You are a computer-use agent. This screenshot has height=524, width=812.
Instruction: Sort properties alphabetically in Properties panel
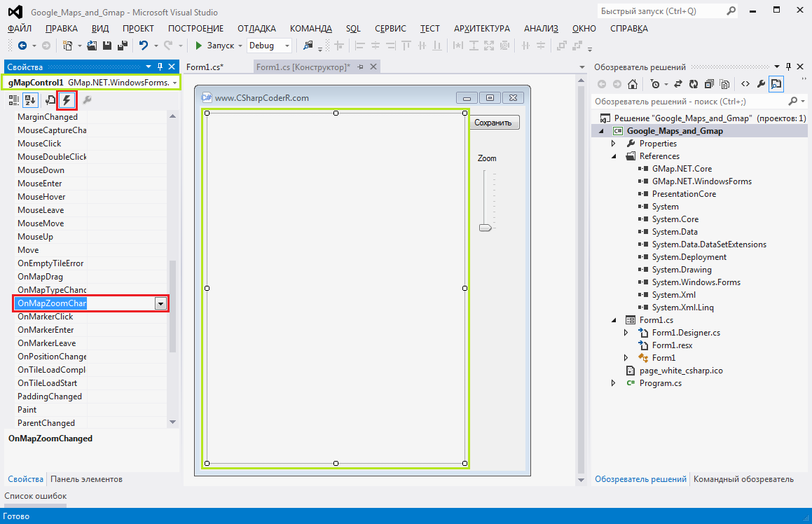click(30, 100)
